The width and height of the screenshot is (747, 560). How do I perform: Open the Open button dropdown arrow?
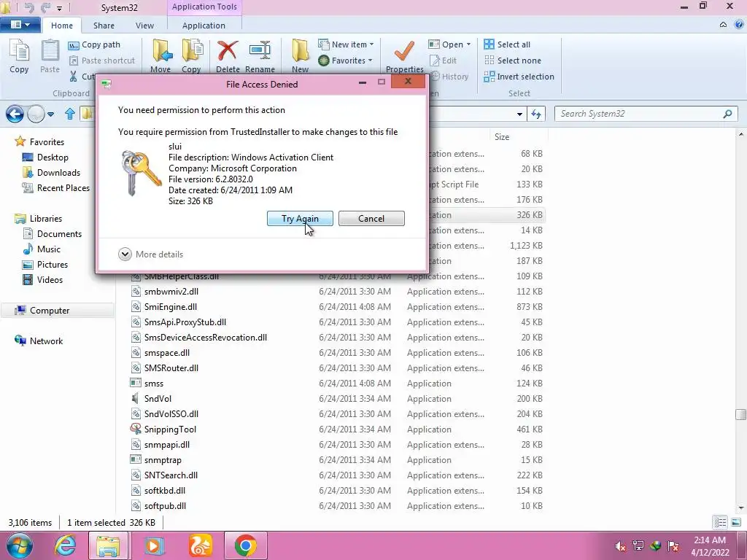click(469, 44)
